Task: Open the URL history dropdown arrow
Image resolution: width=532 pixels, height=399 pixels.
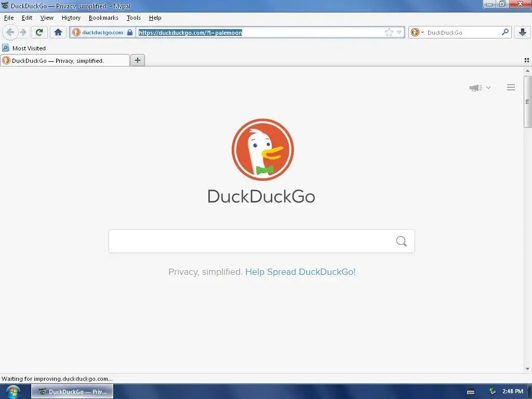Action: click(400, 33)
